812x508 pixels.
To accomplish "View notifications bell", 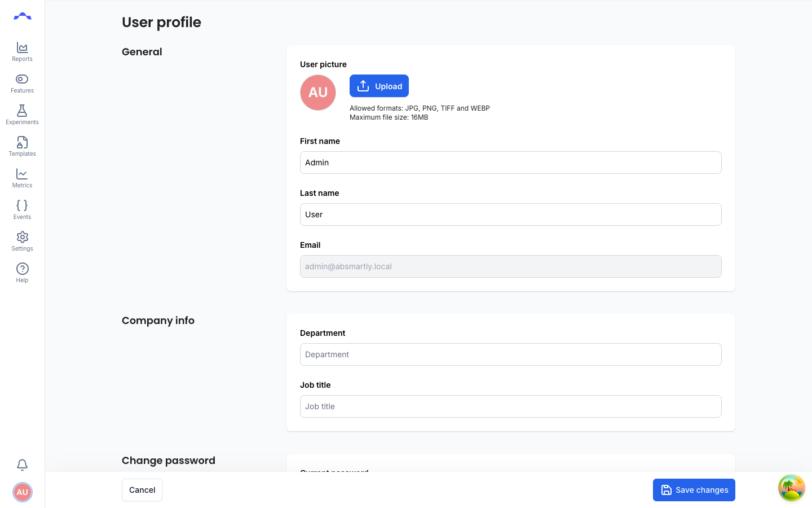I will pyautogui.click(x=22, y=465).
